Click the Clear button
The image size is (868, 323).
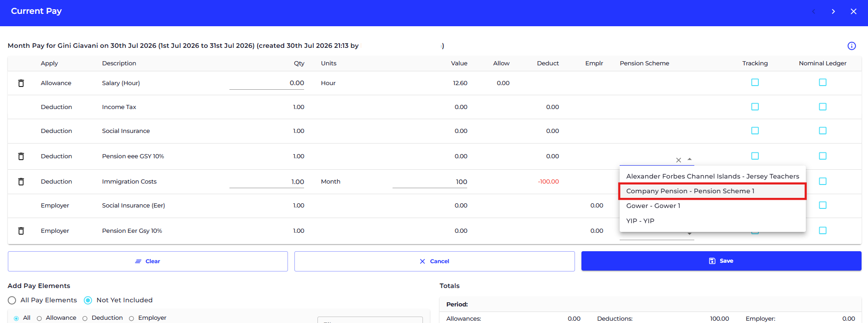tap(147, 261)
